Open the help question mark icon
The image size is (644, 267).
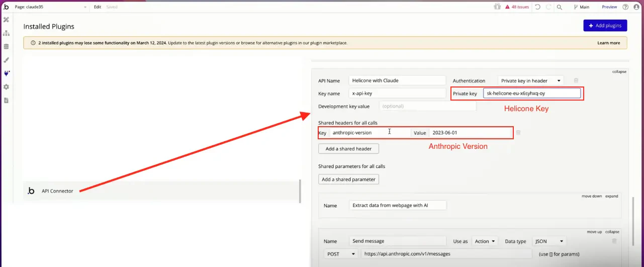(625, 7)
